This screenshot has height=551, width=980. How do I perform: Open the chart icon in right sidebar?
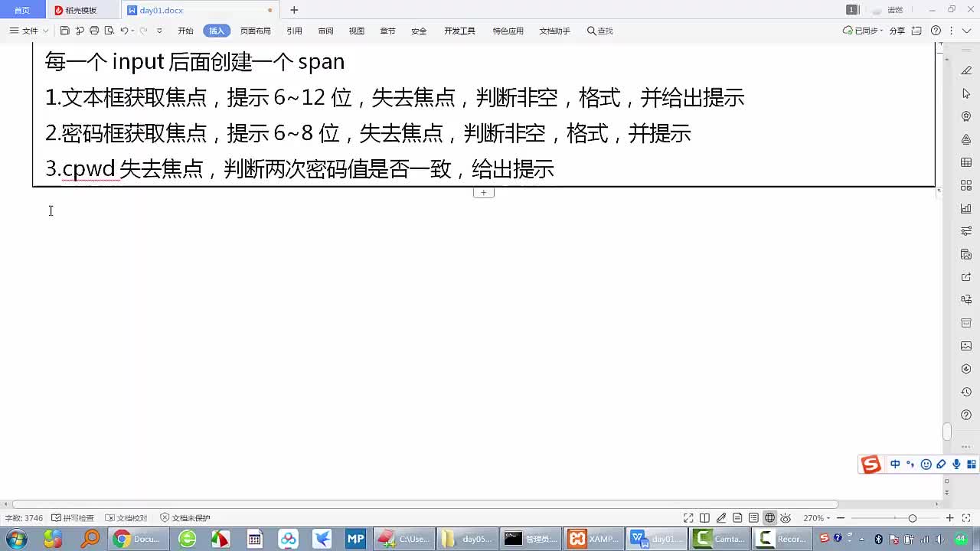tap(966, 208)
